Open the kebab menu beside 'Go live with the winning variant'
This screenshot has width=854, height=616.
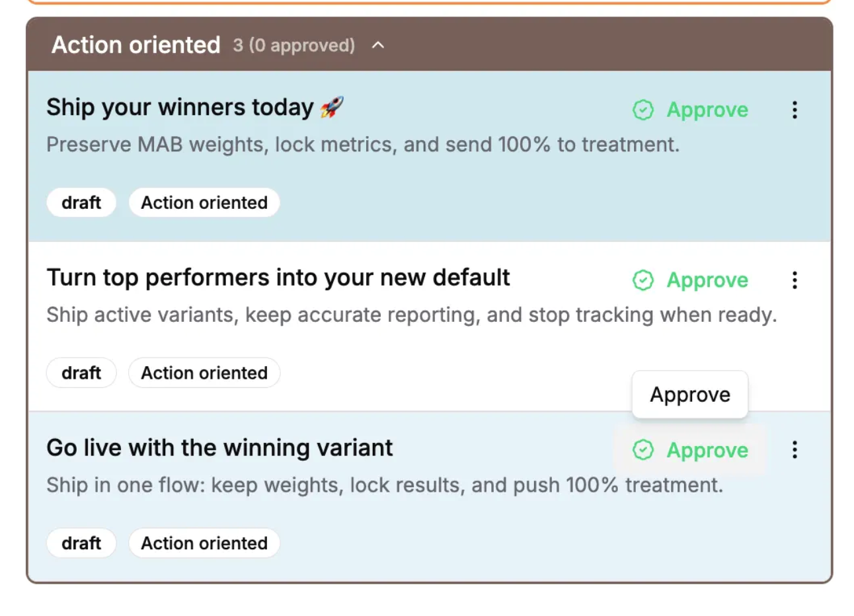point(795,450)
